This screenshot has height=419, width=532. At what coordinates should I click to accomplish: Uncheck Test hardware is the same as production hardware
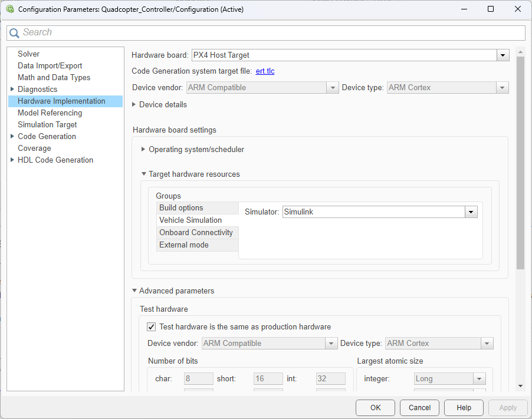click(x=151, y=326)
